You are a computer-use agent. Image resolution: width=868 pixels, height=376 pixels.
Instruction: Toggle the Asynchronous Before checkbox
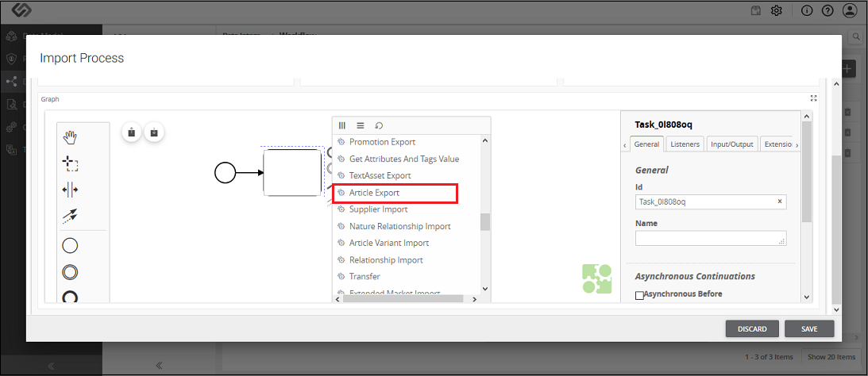[639, 295]
